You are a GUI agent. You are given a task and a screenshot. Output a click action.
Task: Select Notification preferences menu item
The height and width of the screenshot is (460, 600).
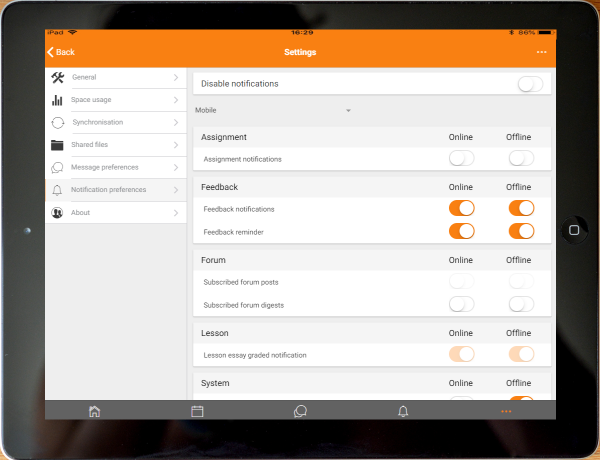[x=108, y=190]
